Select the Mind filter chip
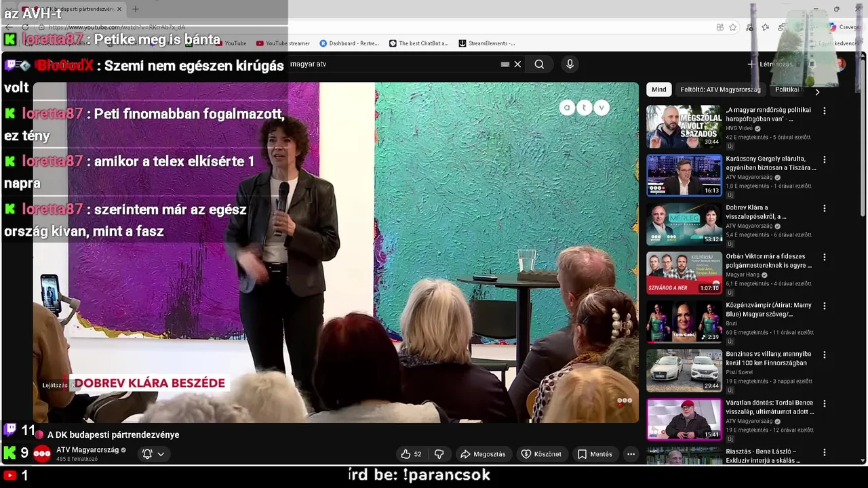Screen dimensions: 868x488 point(658,89)
